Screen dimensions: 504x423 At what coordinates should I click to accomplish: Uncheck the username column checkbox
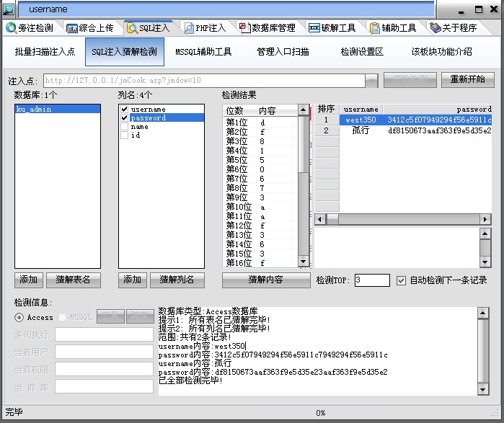pyautogui.click(x=125, y=110)
